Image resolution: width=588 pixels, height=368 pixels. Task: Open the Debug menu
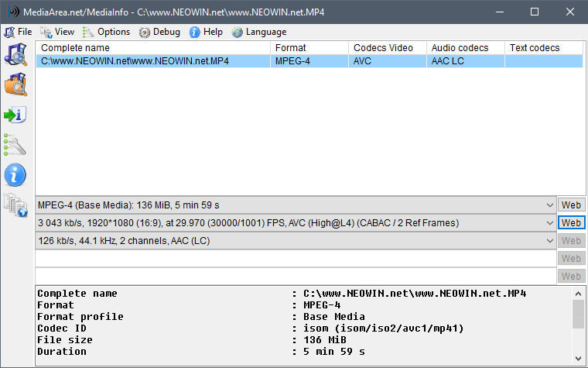(159, 32)
